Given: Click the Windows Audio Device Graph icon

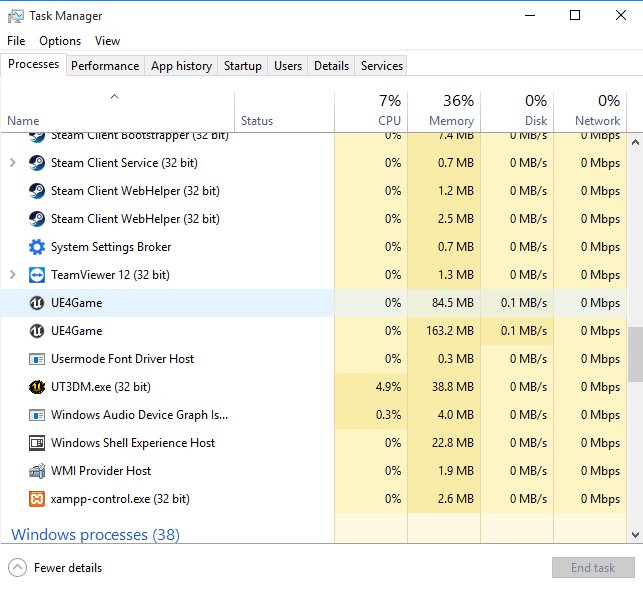Looking at the screenshot, I should [x=37, y=415].
